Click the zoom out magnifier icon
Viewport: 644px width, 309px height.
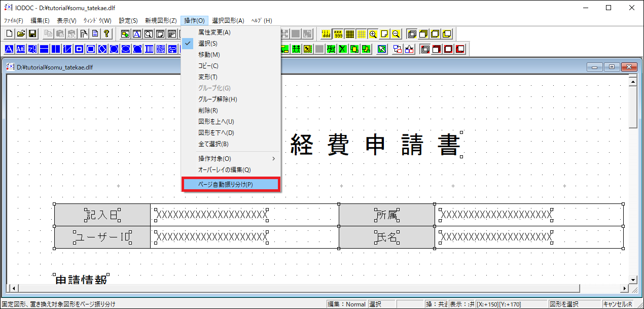click(396, 34)
